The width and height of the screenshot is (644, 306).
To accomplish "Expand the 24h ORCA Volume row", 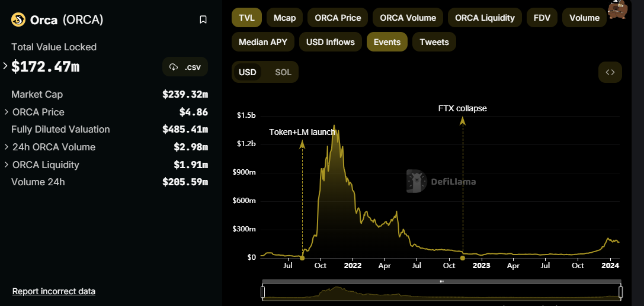I will 7,146.
